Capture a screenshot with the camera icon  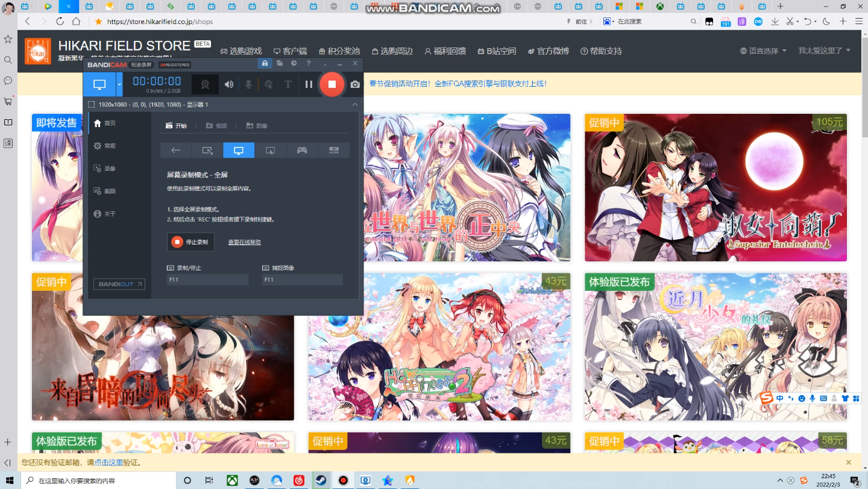click(x=355, y=84)
